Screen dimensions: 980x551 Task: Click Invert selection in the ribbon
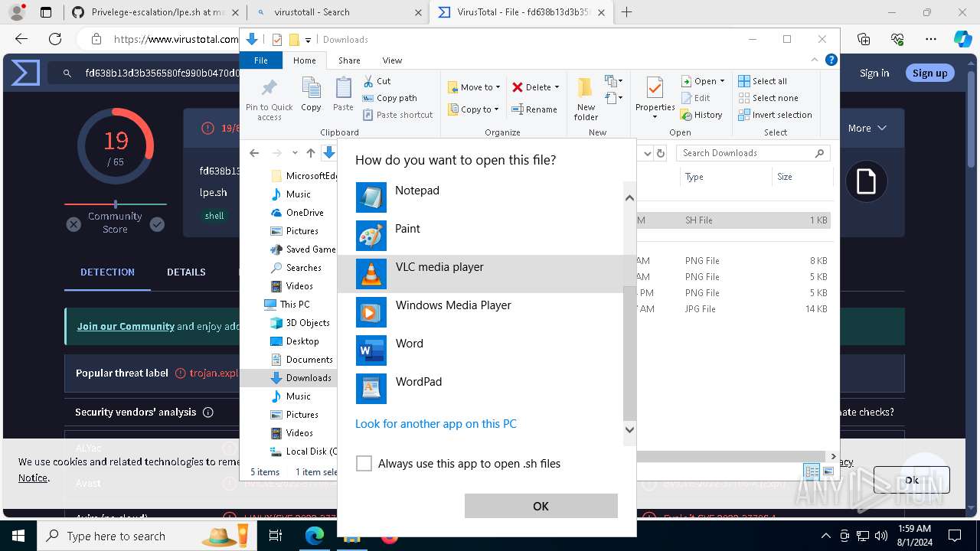point(775,115)
